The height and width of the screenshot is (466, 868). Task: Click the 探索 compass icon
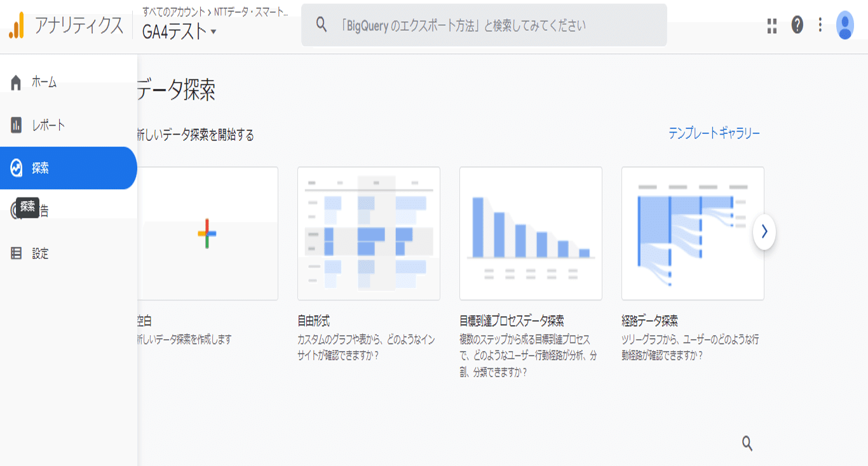click(x=15, y=168)
